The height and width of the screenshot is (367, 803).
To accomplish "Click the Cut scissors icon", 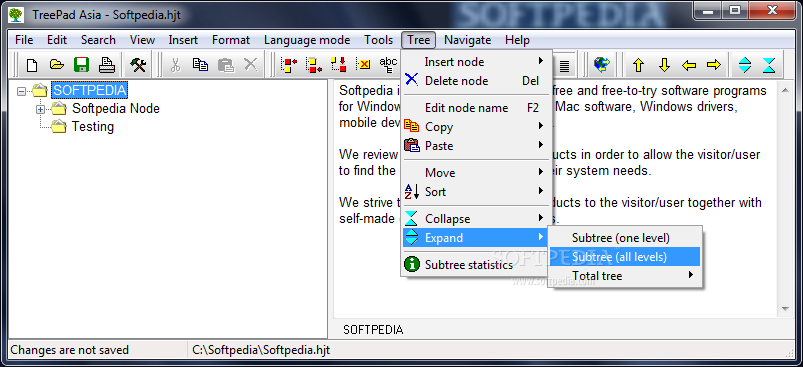I will (175, 65).
